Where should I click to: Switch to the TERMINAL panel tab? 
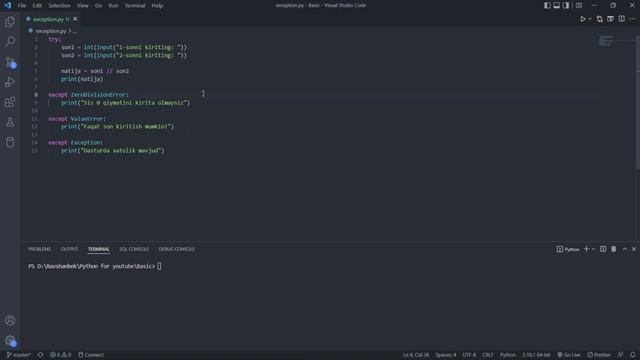(99, 249)
